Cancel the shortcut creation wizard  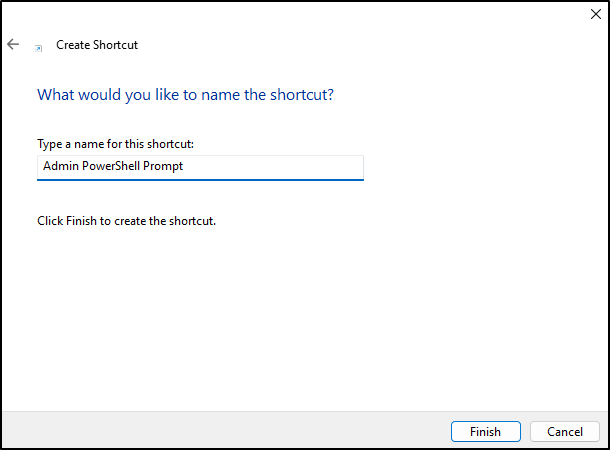564,431
